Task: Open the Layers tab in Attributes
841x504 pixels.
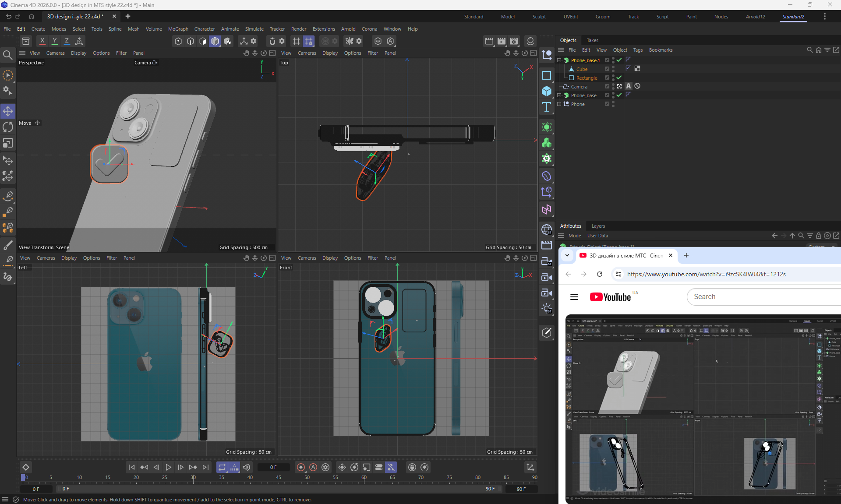Action: [x=598, y=226]
